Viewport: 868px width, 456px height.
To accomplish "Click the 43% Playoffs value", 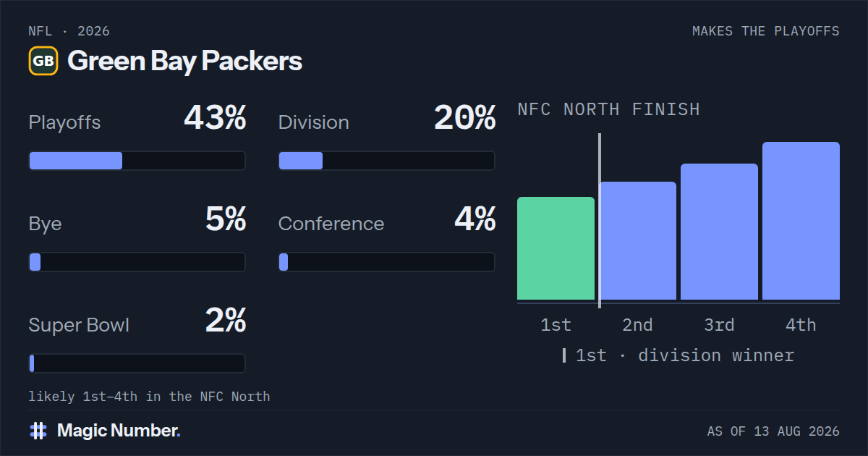I will click(x=215, y=118).
